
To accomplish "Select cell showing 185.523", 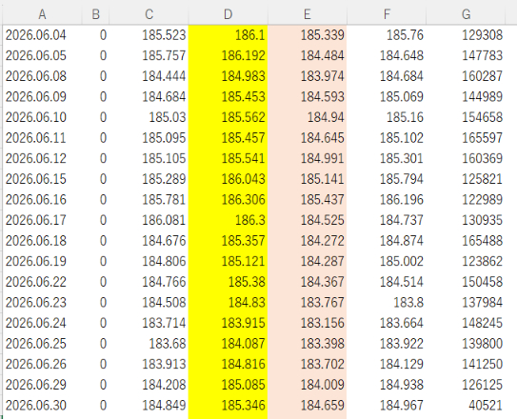I will pos(149,35).
